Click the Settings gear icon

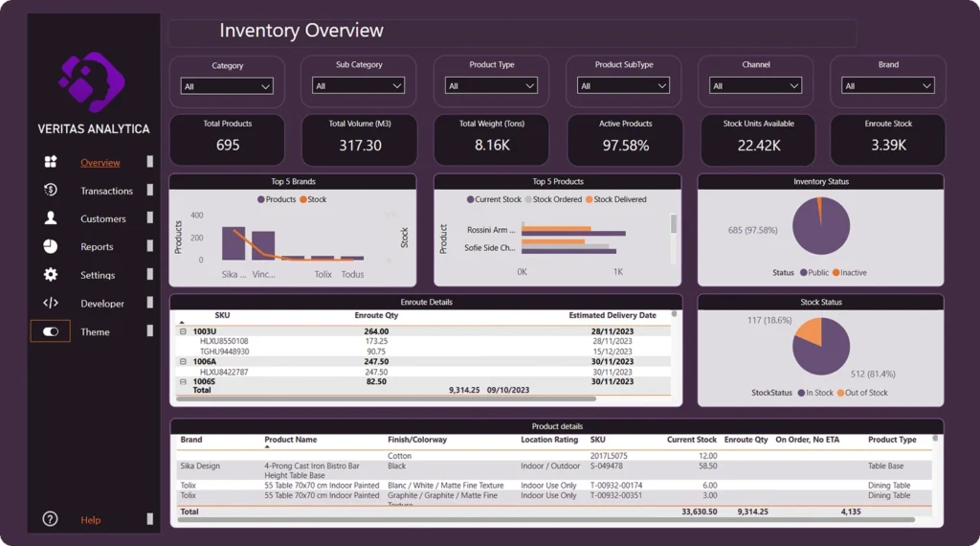coord(51,275)
